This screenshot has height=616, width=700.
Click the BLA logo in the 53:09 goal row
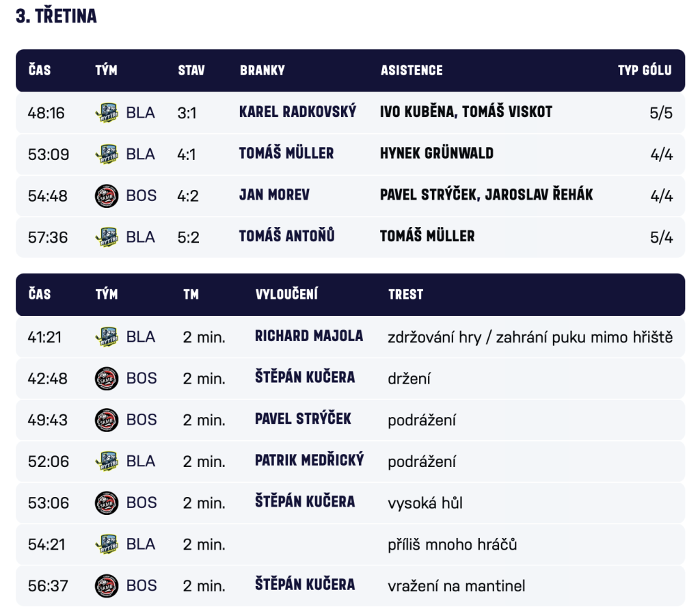coord(106,155)
